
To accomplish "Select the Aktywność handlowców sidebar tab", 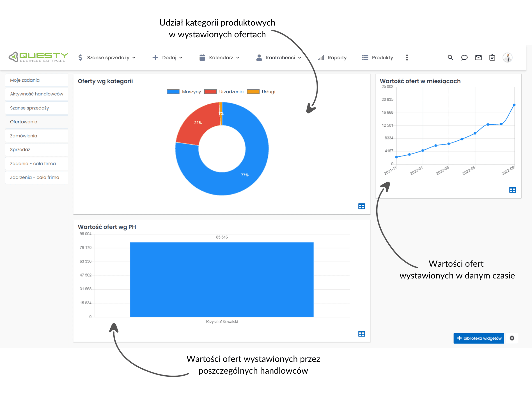I will pyautogui.click(x=36, y=94).
